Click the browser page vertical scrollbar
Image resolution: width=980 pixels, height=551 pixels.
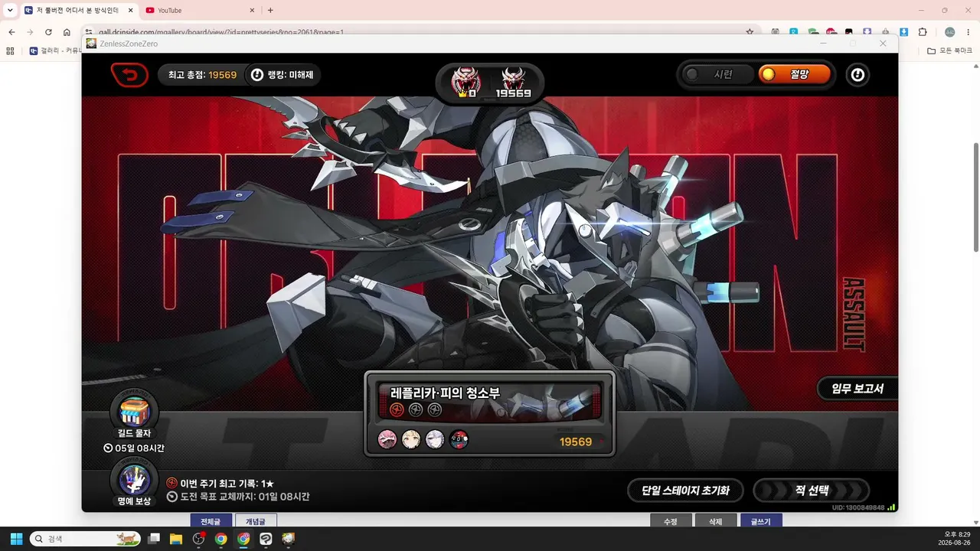pyautogui.click(x=975, y=197)
